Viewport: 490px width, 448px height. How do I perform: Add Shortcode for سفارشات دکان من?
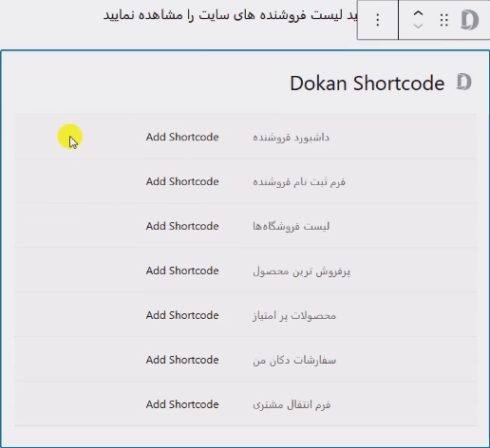pyautogui.click(x=182, y=360)
